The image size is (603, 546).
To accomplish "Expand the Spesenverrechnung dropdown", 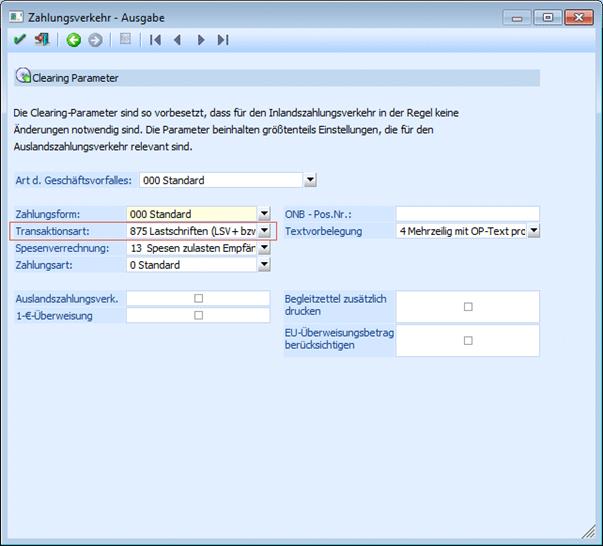I will point(264,248).
